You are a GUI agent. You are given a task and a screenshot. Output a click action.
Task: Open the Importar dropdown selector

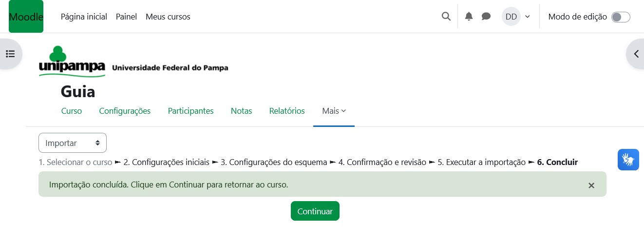coord(73,143)
